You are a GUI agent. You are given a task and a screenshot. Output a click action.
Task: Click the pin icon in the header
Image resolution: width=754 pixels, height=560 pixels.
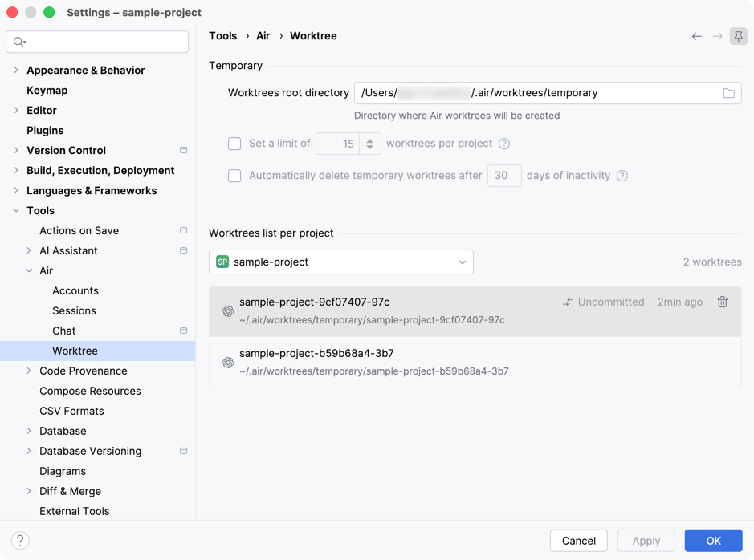[x=738, y=36]
